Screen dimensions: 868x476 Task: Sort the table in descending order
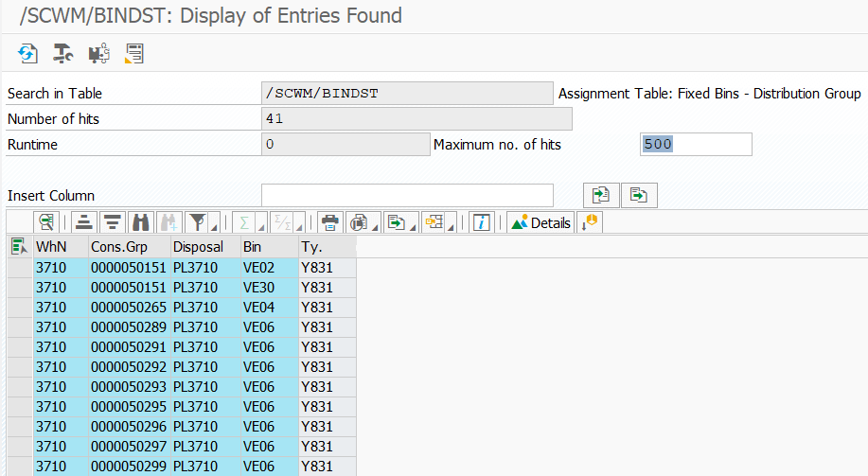113,222
